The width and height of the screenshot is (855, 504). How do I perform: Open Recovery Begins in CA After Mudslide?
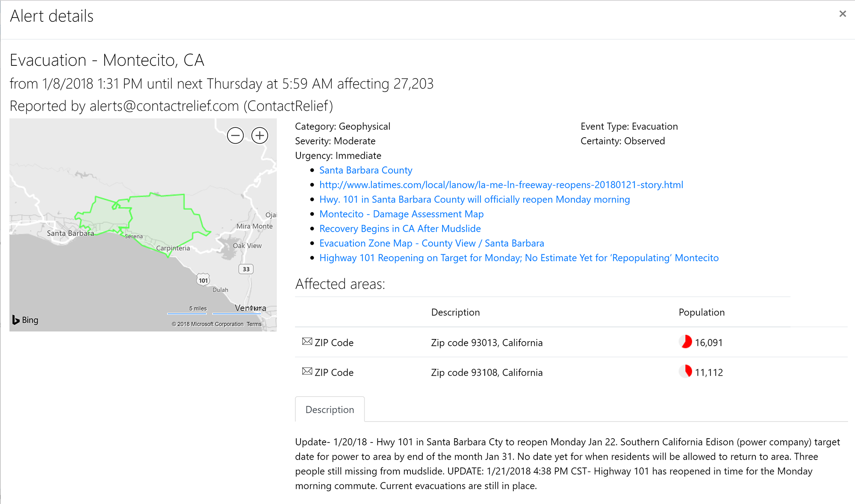click(400, 228)
